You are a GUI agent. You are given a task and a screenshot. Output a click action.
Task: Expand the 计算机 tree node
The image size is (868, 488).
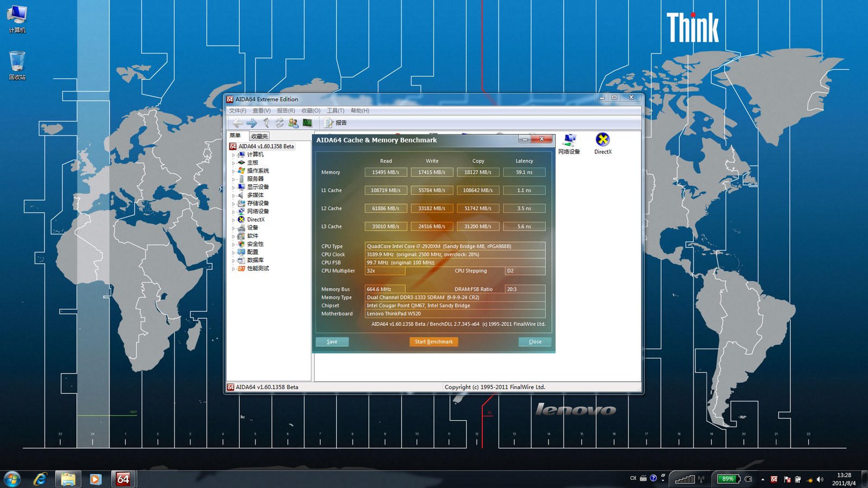(x=233, y=155)
